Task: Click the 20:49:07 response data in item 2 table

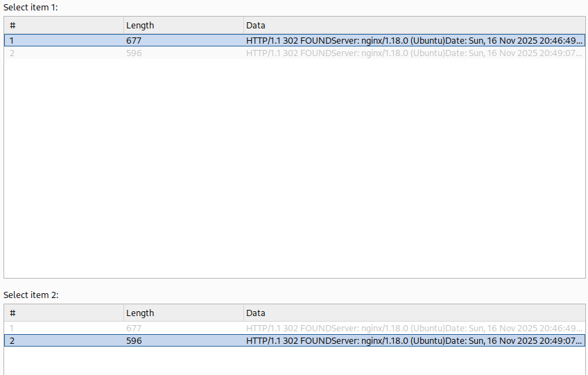Action: [414, 340]
